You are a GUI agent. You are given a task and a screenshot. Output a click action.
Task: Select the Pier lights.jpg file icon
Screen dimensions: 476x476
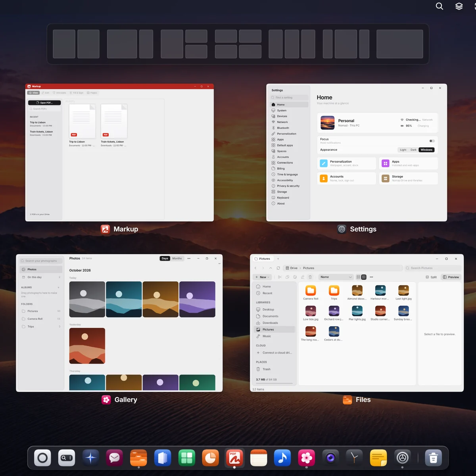coord(357,311)
